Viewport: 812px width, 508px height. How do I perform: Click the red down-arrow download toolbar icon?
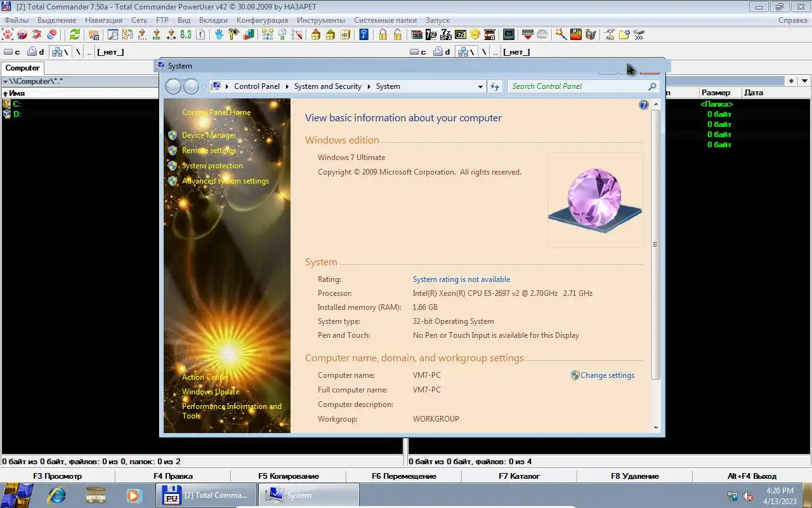point(527,34)
